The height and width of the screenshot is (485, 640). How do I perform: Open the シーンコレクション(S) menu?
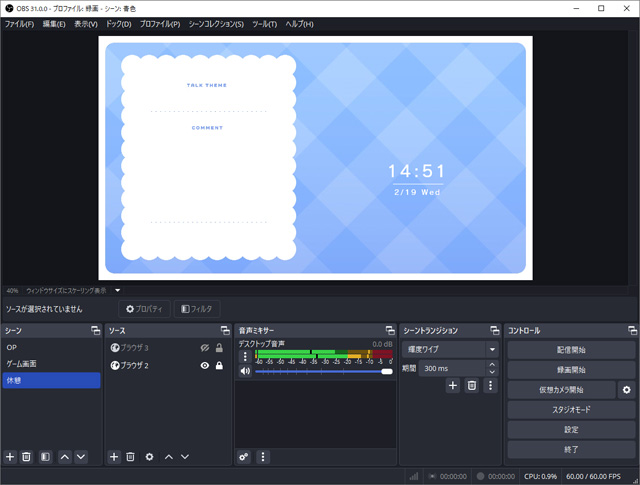pos(215,23)
